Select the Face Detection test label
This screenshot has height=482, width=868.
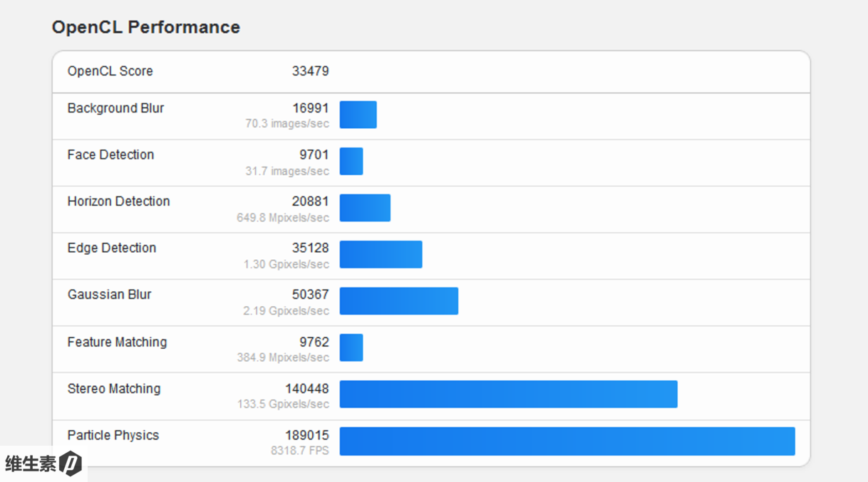[x=110, y=155]
